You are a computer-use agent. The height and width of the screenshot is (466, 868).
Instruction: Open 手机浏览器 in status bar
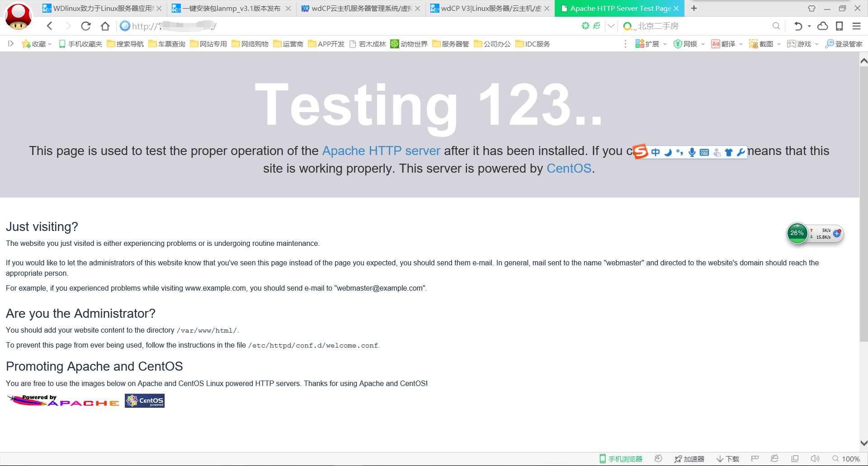[x=621, y=459]
